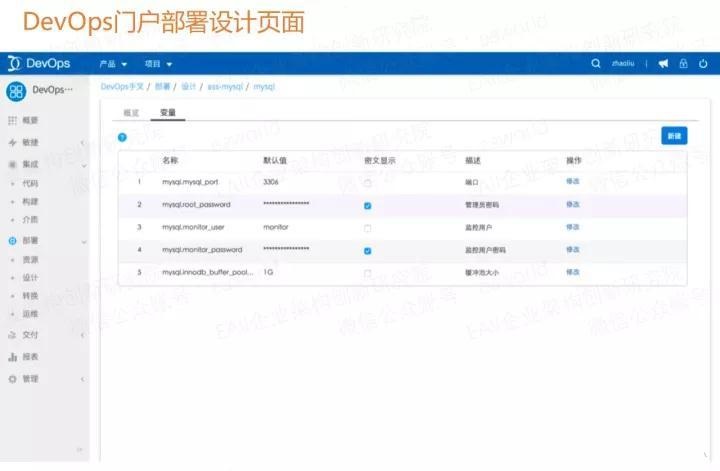Click the search magnifier icon
720x471 pixels.
click(x=597, y=63)
